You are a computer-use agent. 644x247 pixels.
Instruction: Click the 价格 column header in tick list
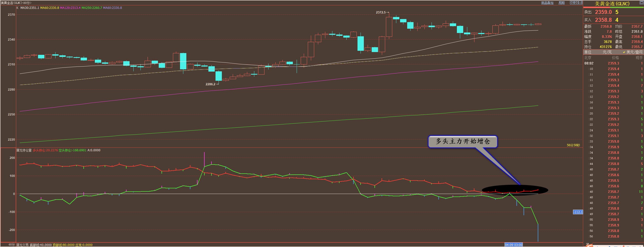click(615, 58)
